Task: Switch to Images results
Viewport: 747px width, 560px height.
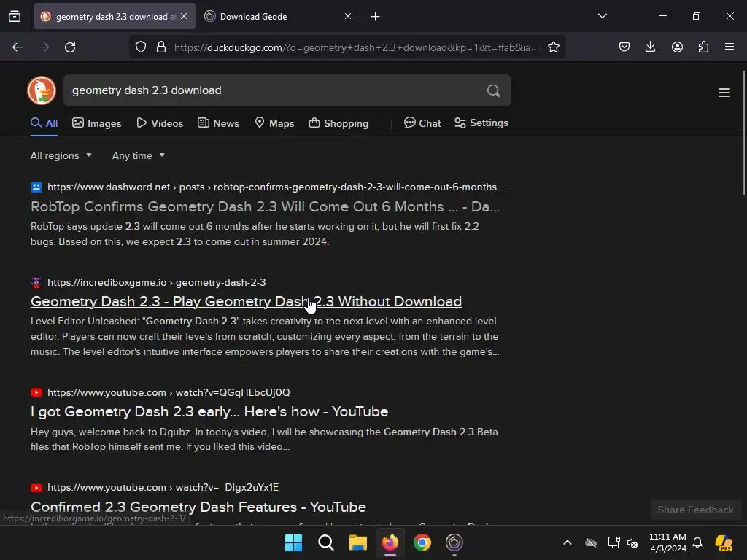Action: click(x=97, y=123)
